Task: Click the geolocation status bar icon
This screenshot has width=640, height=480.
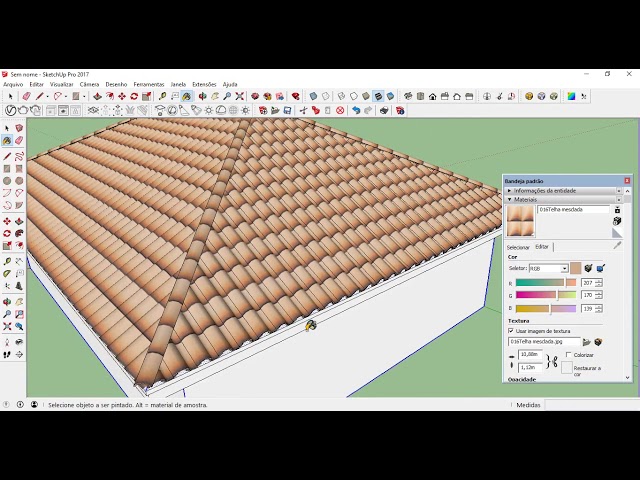Action: [x=6, y=404]
